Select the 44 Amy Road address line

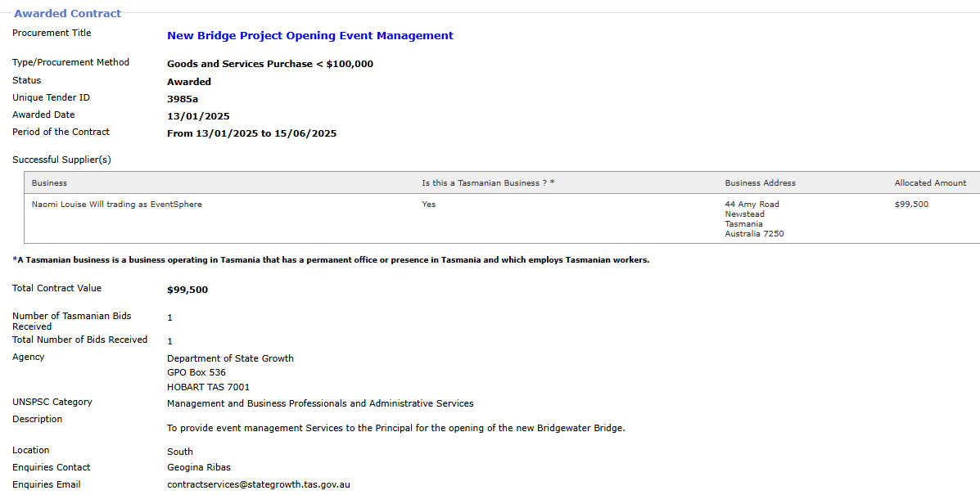(752, 204)
